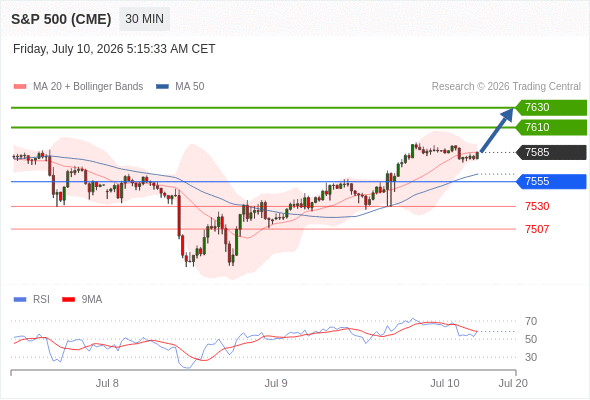
Task: Click the S&P 500 (CME) title
Action: point(61,19)
